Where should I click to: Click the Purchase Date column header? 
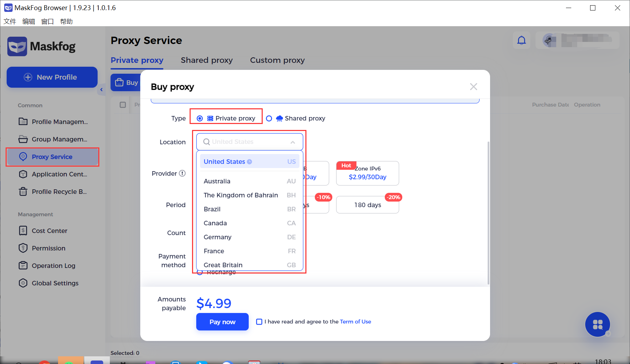(x=550, y=105)
